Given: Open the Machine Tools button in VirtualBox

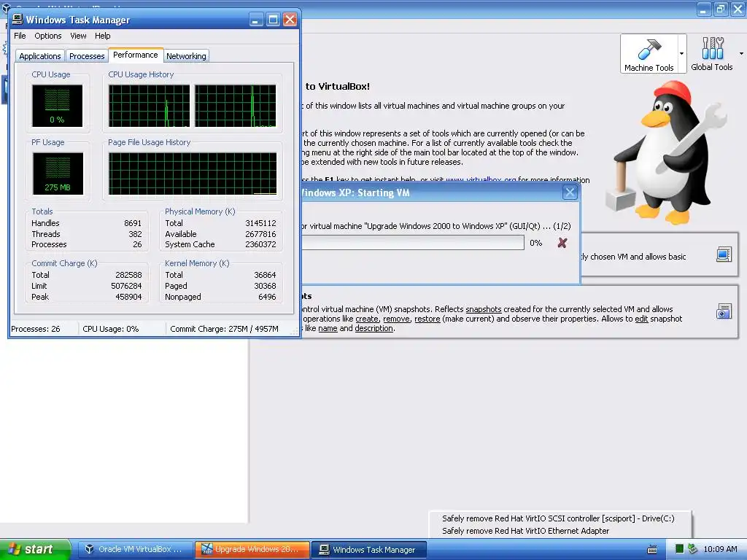Looking at the screenshot, I should [649, 53].
